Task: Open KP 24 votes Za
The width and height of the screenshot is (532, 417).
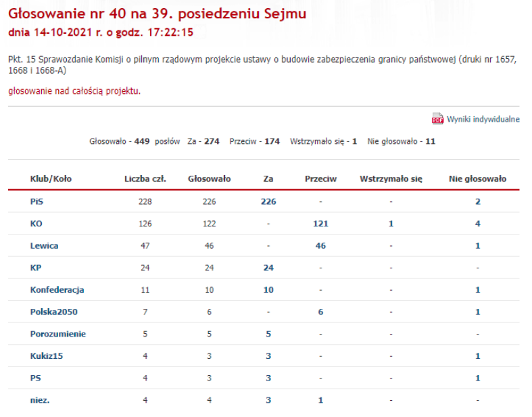Action: pos(268,268)
